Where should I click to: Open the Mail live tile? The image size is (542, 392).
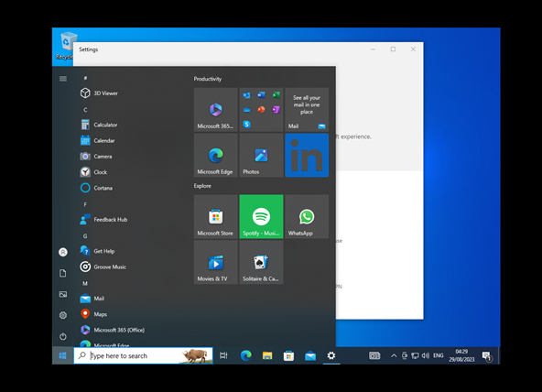(x=307, y=110)
